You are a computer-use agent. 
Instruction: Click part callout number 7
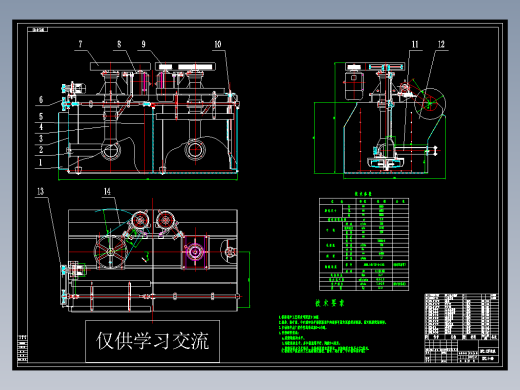[x=80, y=44]
